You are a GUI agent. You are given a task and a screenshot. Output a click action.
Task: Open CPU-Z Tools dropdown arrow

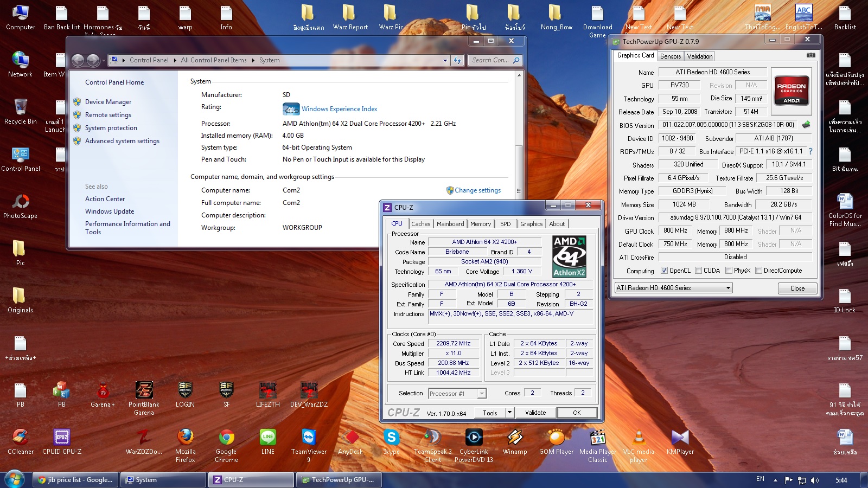(x=509, y=413)
